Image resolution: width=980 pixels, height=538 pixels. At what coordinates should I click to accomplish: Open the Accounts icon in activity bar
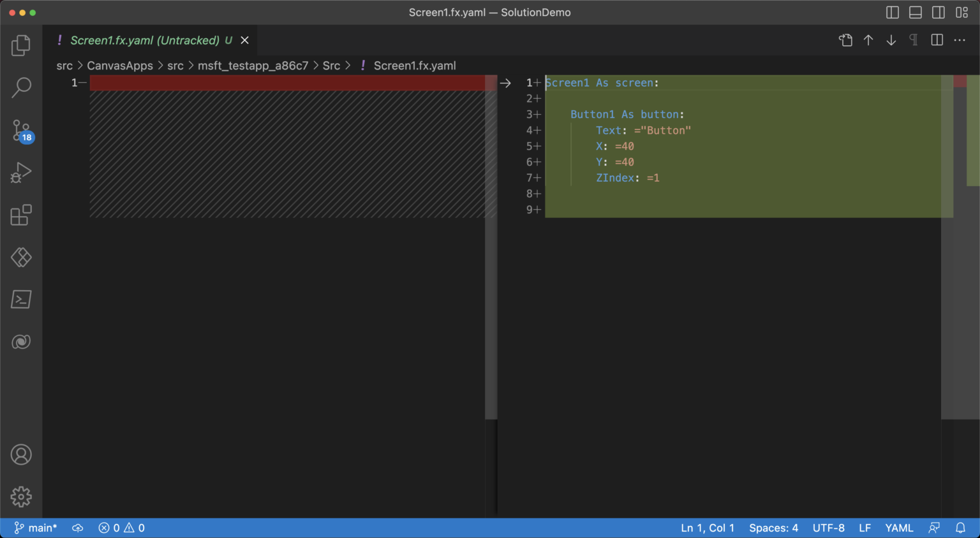tap(21, 454)
